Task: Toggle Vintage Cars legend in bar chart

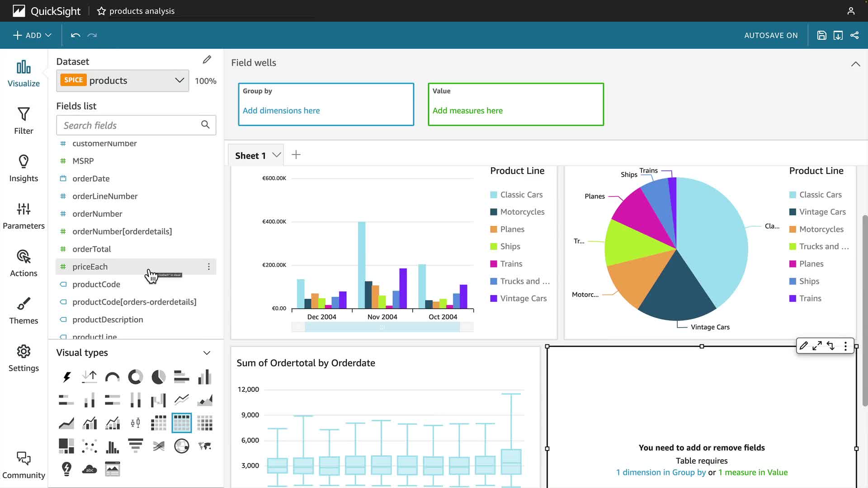Action: click(523, 298)
